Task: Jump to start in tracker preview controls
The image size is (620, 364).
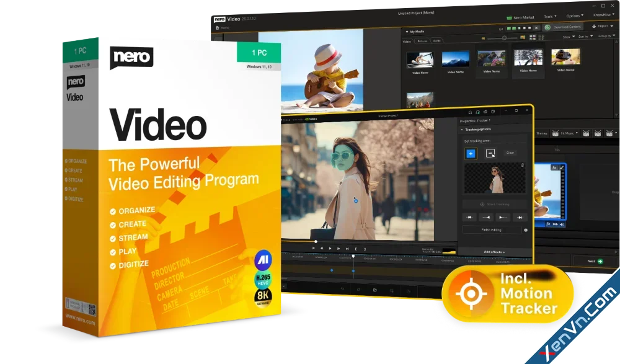Action: pos(313,249)
